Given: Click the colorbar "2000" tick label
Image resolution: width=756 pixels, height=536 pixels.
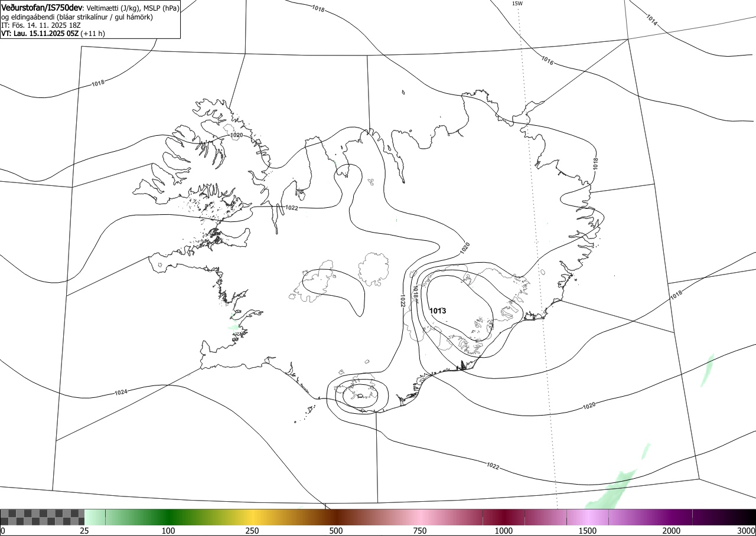Looking at the screenshot, I should 672,531.
